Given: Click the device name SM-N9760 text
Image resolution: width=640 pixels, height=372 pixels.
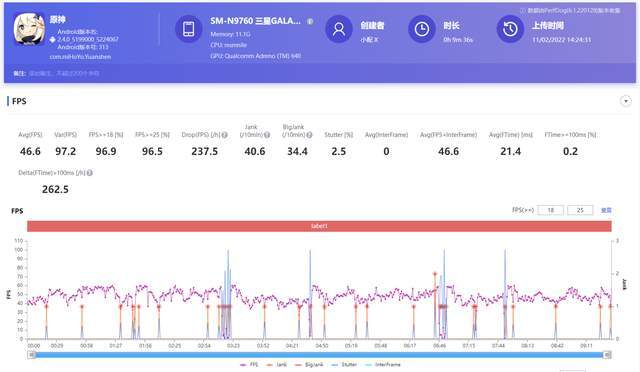Looking at the screenshot, I should click(256, 21).
